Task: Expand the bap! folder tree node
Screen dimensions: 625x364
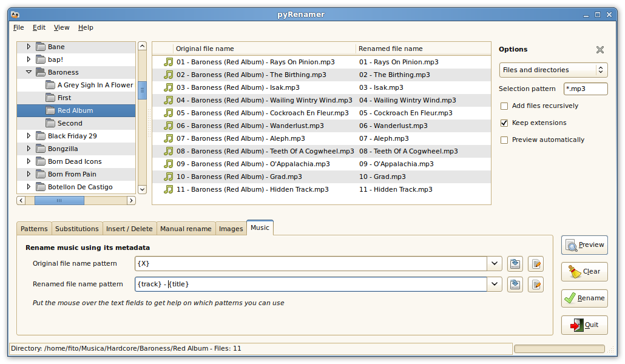Action: (29, 59)
